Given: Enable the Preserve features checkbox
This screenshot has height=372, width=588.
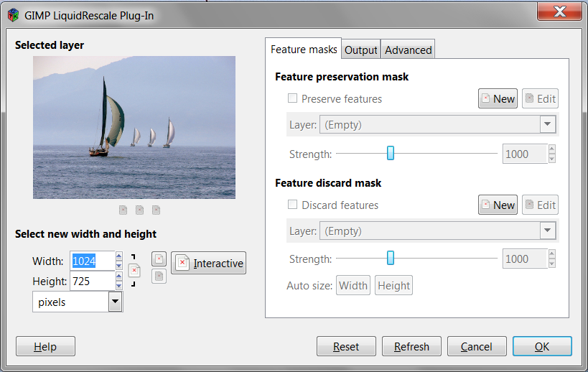Looking at the screenshot, I should (x=293, y=98).
